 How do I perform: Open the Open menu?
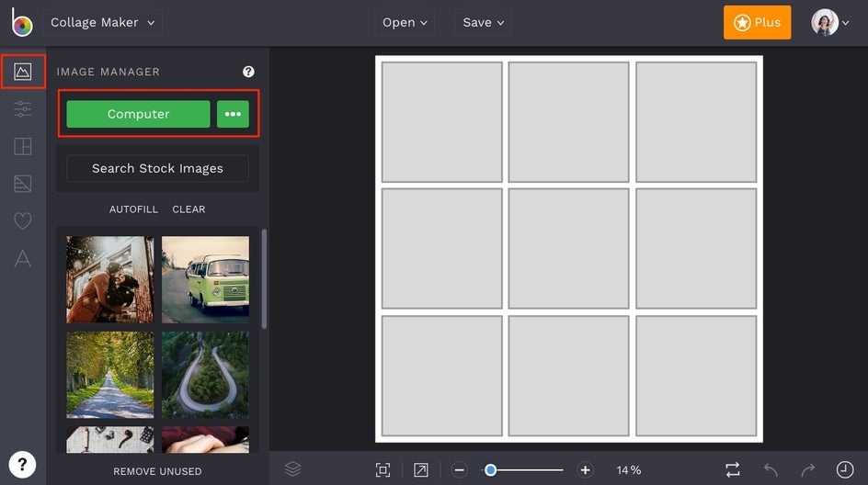coord(405,23)
